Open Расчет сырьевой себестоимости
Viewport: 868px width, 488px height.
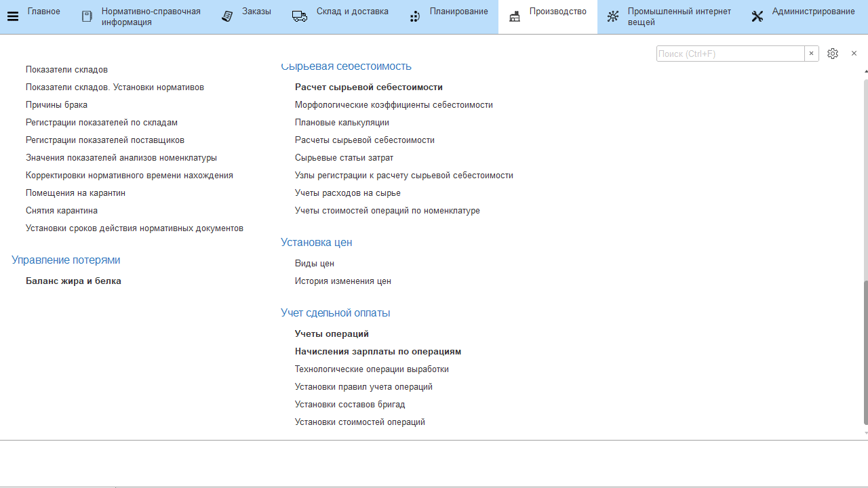[x=369, y=87]
